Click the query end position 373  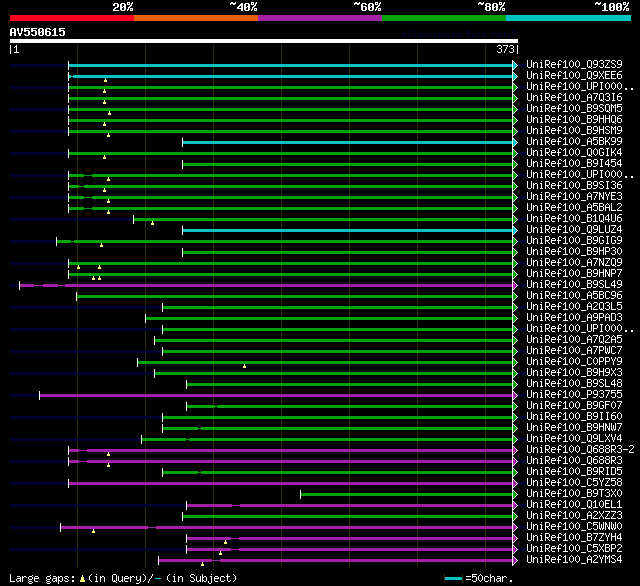[x=506, y=49]
